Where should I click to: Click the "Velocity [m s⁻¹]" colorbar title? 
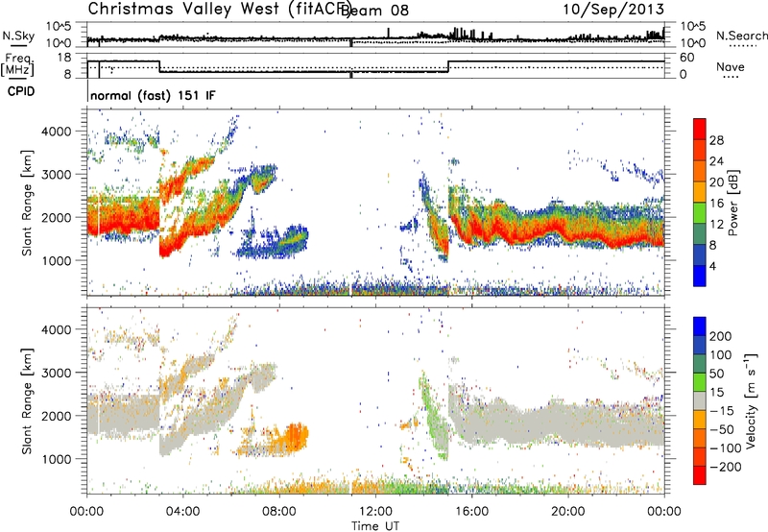[751, 400]
